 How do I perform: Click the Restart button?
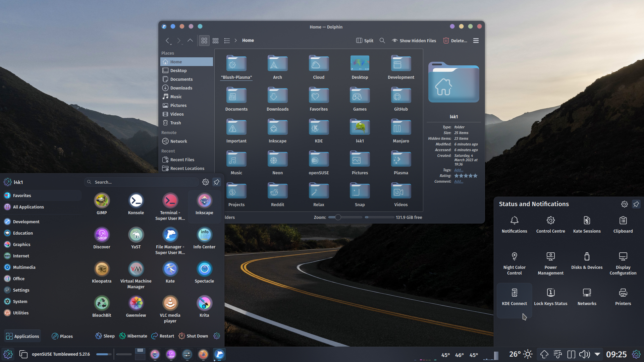163,336
